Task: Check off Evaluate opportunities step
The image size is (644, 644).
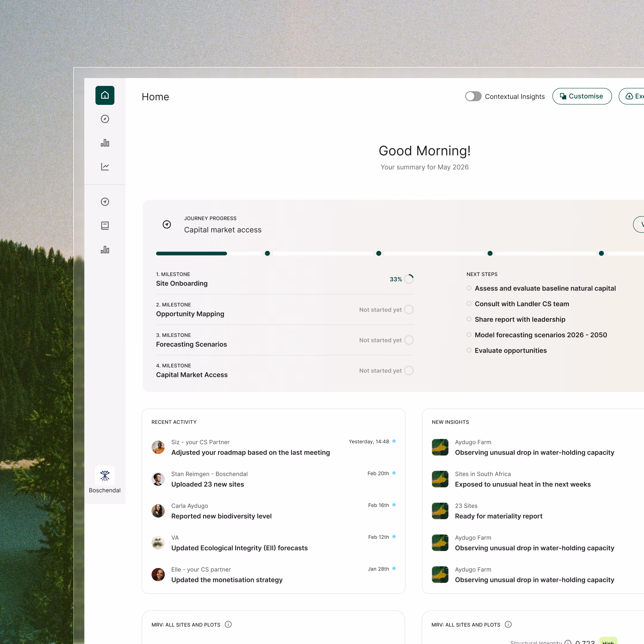Action: point(469,350)
